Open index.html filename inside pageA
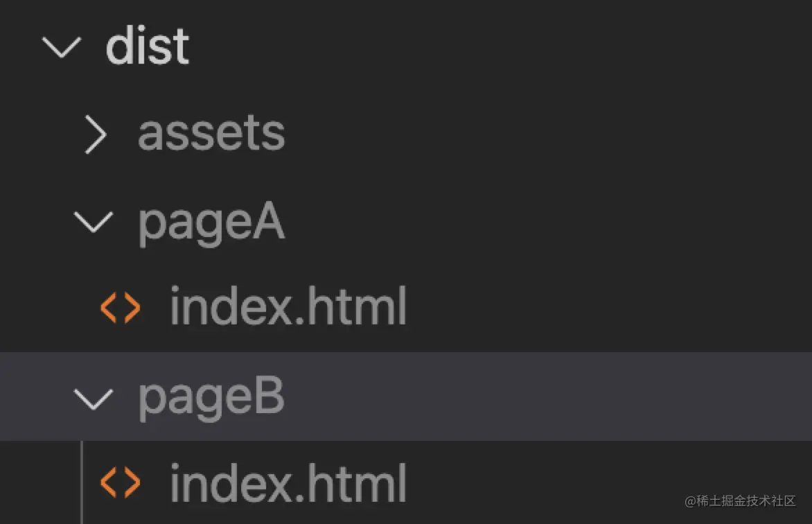Image resolution: width=812 pixels, height=524 pixels. (x=288, y=308)
